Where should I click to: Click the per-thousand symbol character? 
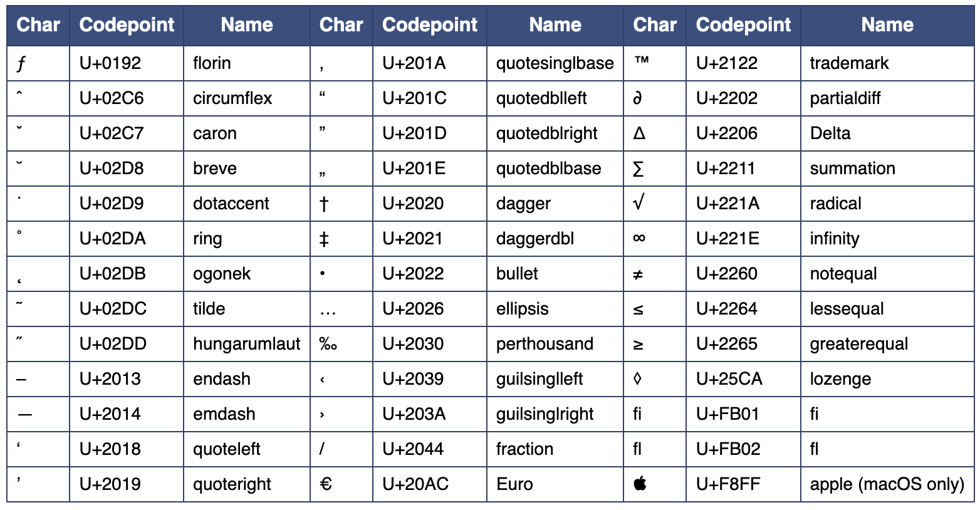[328, 343]
